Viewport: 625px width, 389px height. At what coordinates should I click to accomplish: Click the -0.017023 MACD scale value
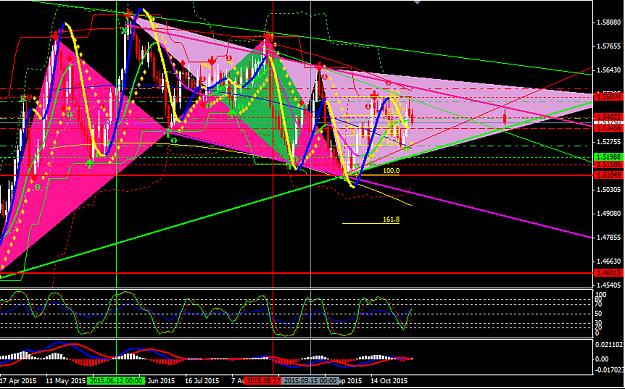(610, 369)
